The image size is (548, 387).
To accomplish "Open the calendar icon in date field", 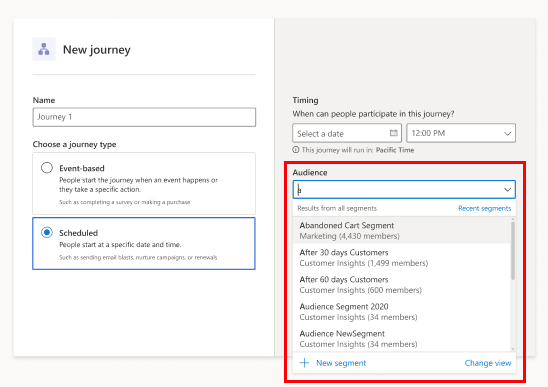I will (394, 133).
